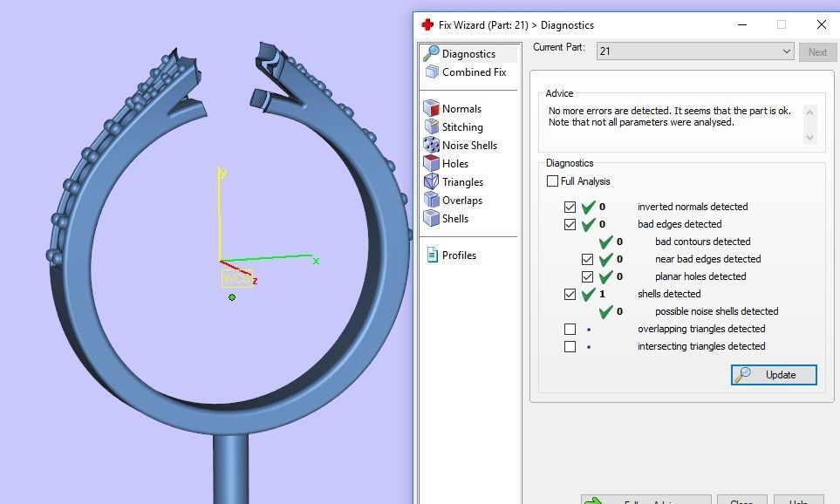Click the green check next to possible noise shells
The width and height of the screenshot is (840, 504).
(x=606, y=311)
